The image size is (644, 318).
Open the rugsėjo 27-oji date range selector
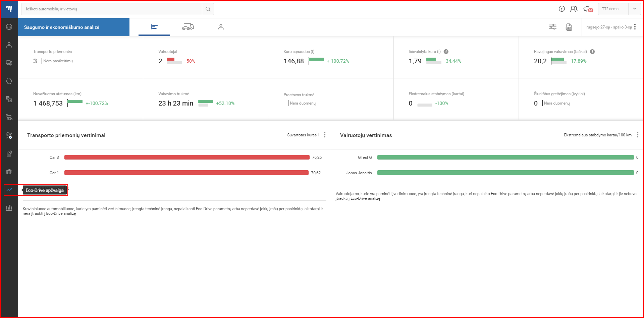point(609,27)
